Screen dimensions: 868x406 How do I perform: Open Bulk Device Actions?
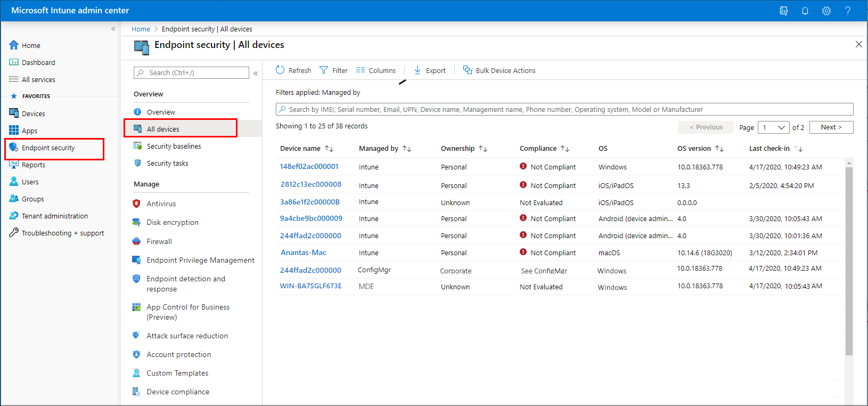point(499,70)
